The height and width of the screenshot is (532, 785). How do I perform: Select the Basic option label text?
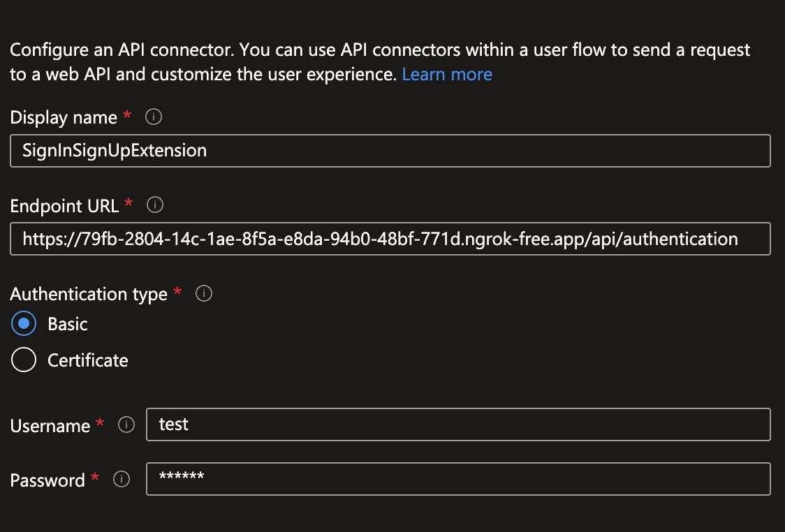point(66,323)
